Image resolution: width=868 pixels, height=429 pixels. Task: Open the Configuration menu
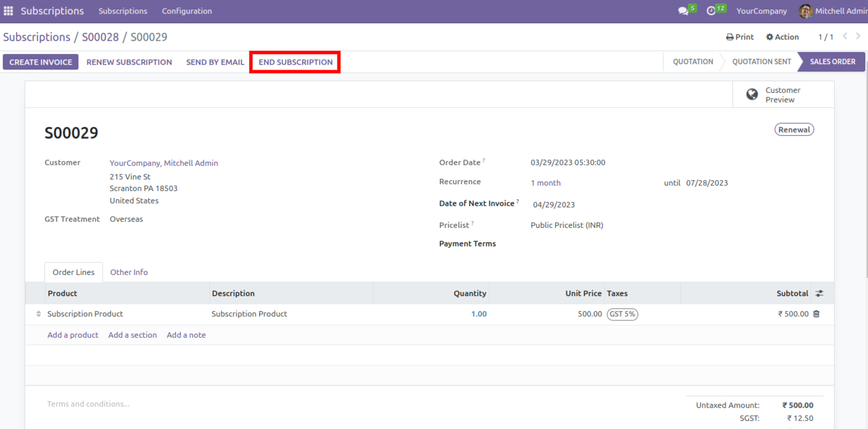pyautogui.click(x=187, y=11)
